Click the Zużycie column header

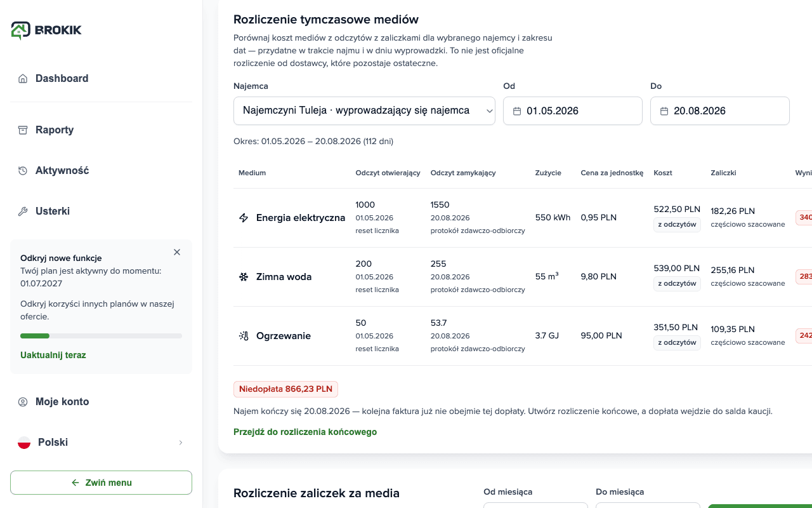click(548, 173)
